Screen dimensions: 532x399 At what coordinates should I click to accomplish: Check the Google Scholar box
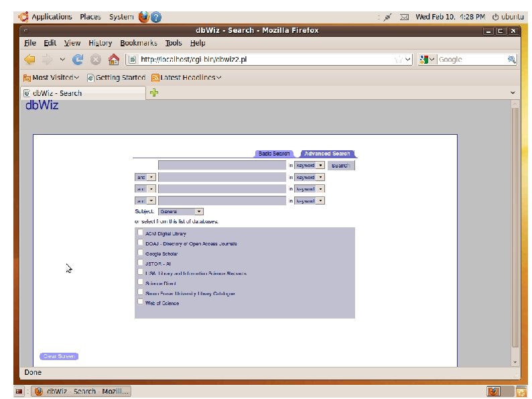pos(140,252)
